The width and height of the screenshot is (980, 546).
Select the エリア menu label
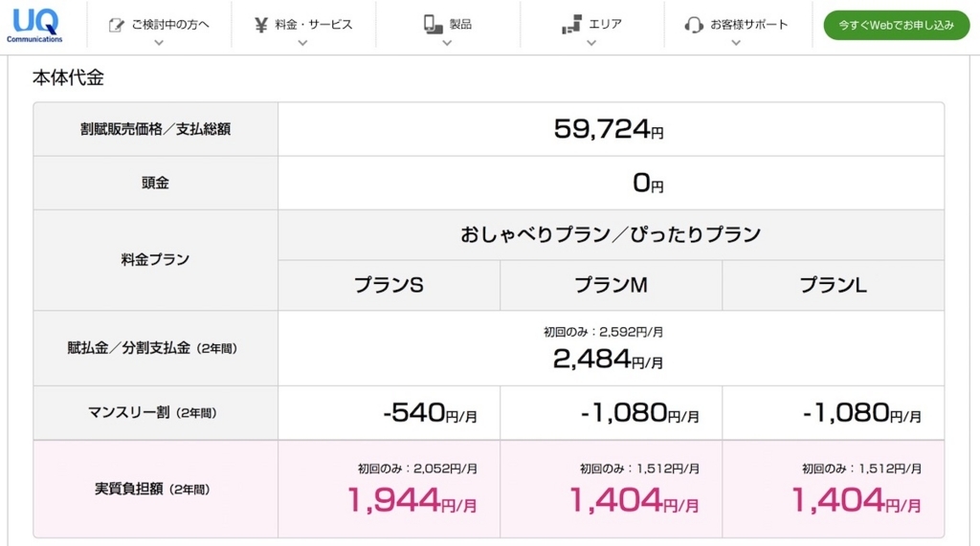click(x=605, y=25)
